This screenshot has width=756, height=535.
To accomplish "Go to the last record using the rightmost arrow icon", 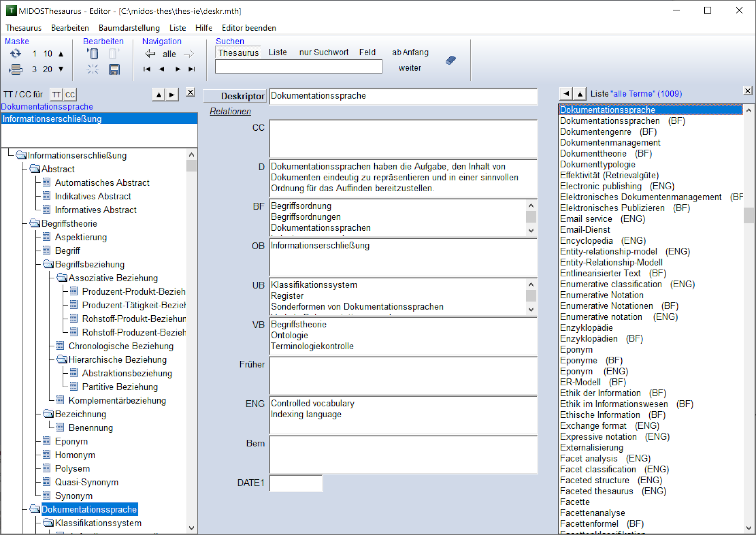I will 192,69.
